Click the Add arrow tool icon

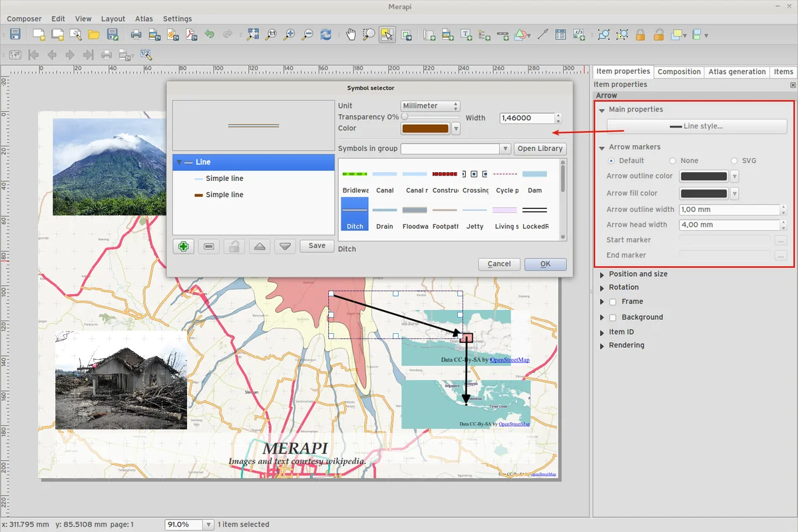click(x=542, y=35)
